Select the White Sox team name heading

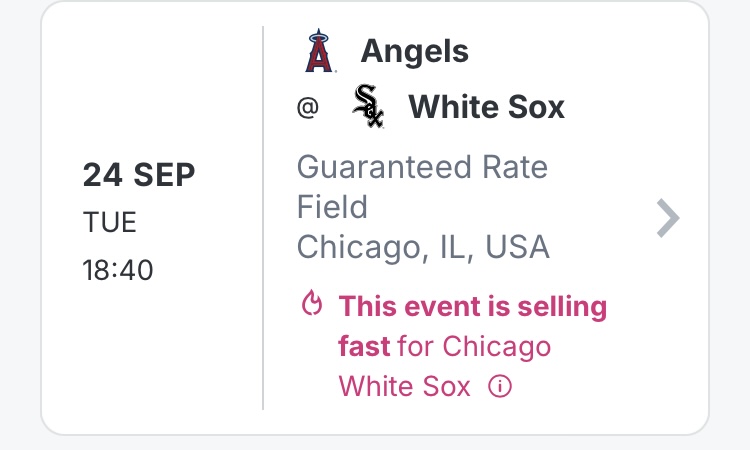click(x=487, y=107)
